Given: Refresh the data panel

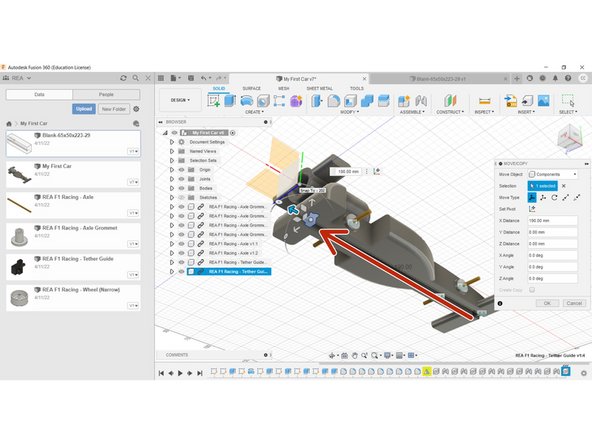Looking at the screenshot, I should coord(123,78).
